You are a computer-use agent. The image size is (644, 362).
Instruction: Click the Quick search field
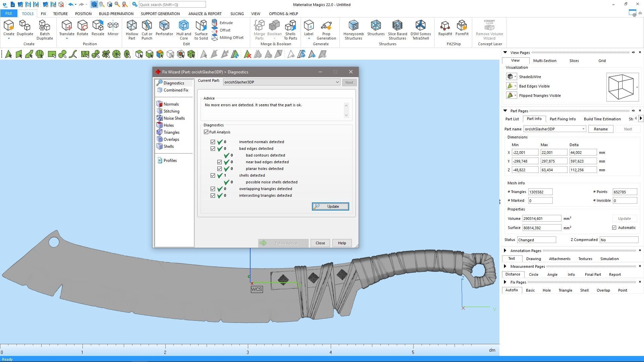coord(172,5)
